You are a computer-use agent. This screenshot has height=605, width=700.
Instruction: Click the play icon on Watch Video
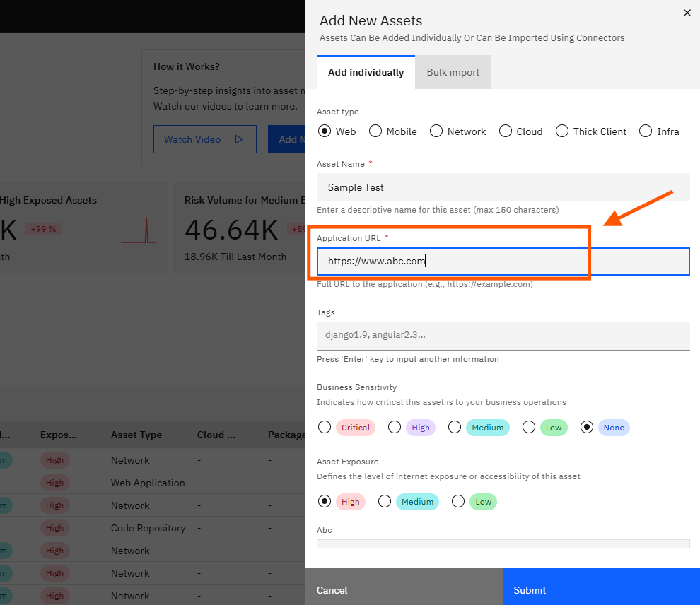coord(239,139)
